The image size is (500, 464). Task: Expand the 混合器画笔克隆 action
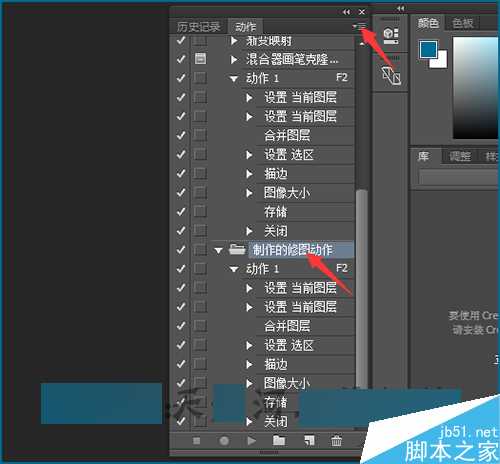234,60
